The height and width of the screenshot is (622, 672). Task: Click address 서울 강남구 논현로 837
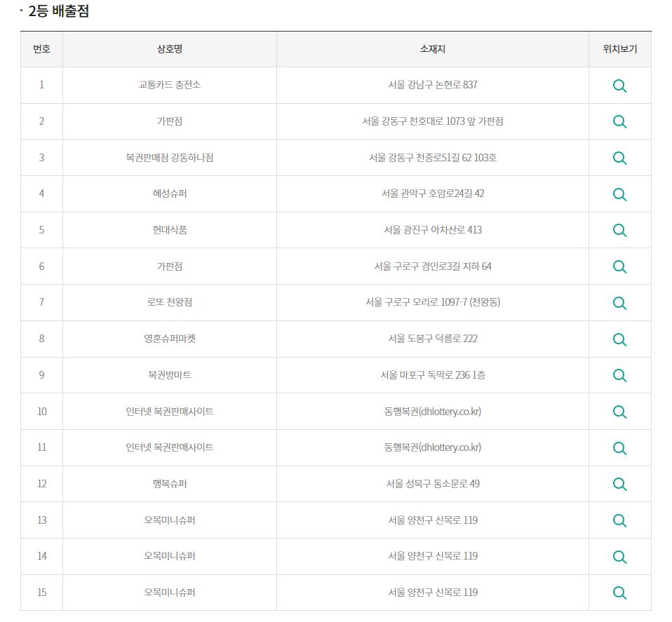click(x=432, y=85)
